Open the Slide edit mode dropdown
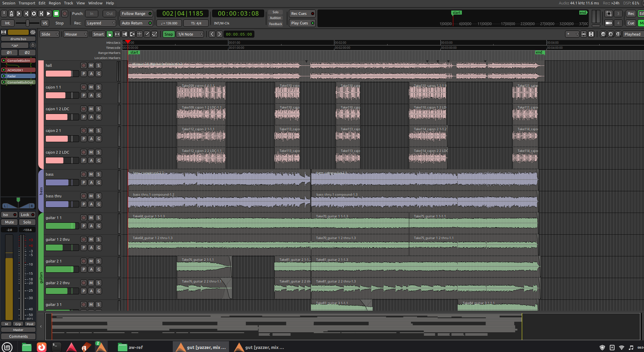Screen dimensions: 644x352 tap(49, 34)
